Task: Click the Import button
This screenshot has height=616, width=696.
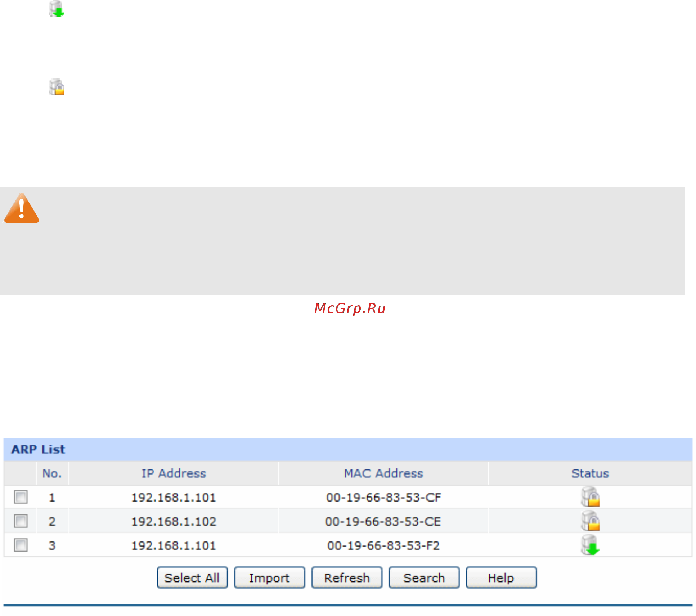Action: (x=269, y=577)
